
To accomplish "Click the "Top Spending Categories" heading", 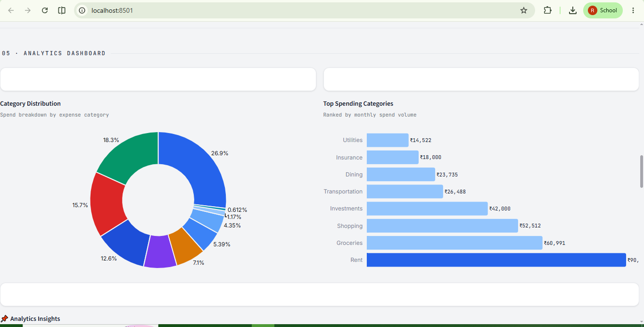I will point(358,103).
